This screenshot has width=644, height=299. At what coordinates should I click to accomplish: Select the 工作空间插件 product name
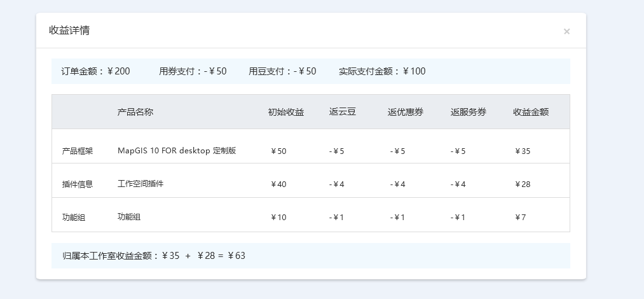tap(140, 184)
